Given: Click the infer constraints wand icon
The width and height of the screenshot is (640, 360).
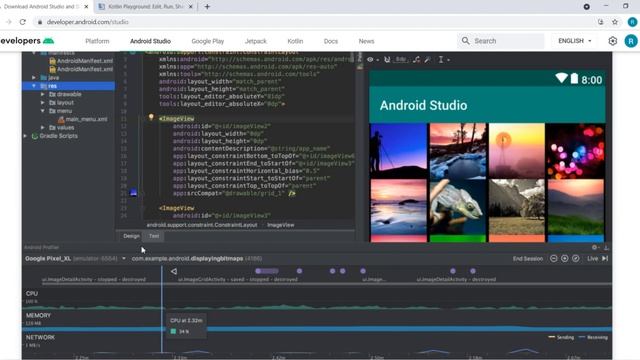Looking at the screenshot, I should click(427, 60).
